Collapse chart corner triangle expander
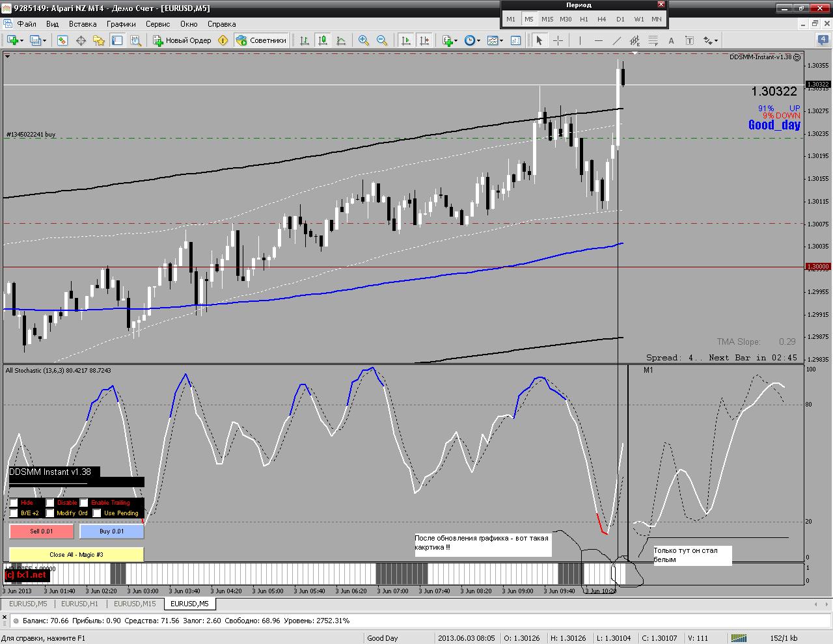 pyautogui.click(x=7, y=57)
